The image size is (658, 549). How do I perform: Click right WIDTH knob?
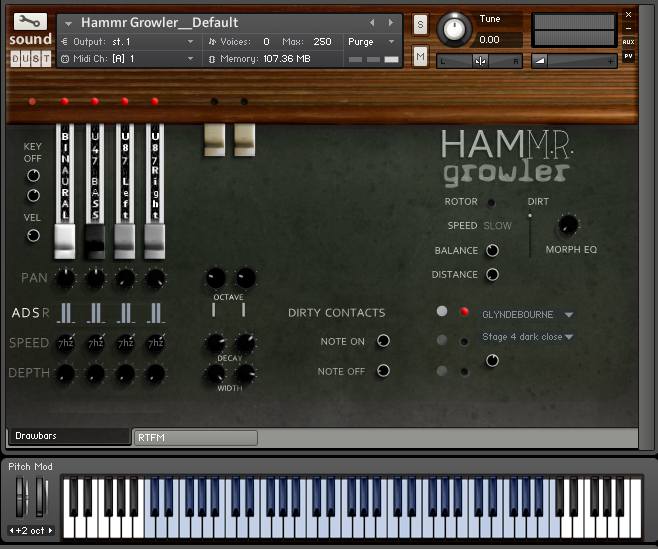(245, 374)
